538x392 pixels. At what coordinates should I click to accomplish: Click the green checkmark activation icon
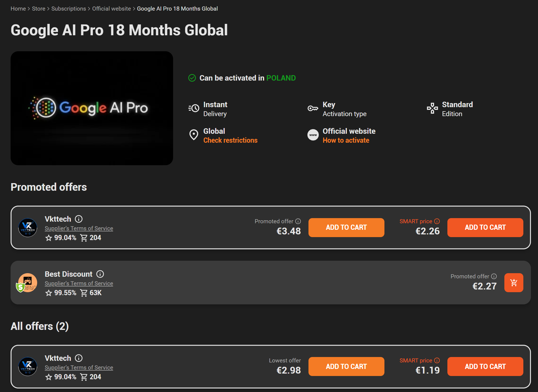(x=192, y=78)
